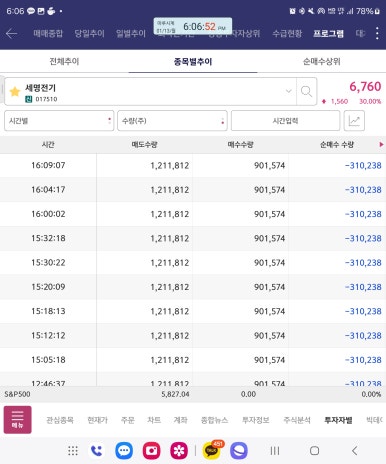The image size is (386, 464).
Task: Open the 시간별 dropdown
Action: point(59,121)
